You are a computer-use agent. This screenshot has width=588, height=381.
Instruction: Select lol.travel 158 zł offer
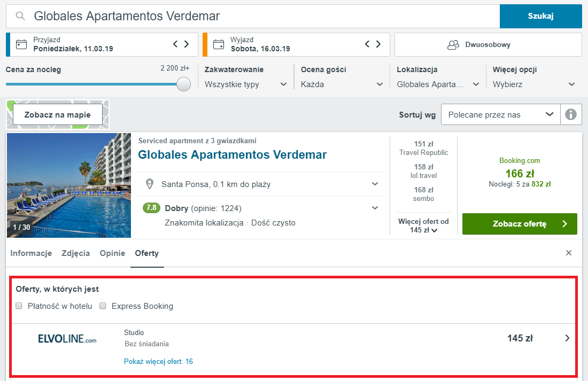point(423,171)
